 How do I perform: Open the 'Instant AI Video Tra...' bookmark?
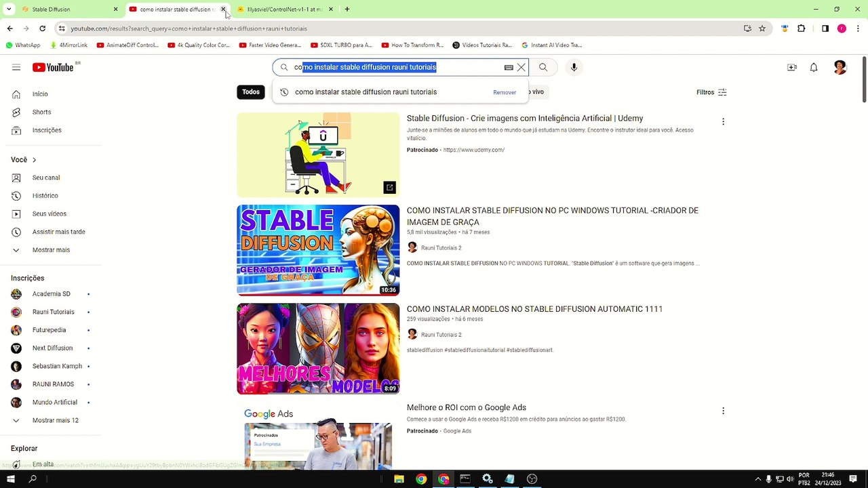point(551,45)
